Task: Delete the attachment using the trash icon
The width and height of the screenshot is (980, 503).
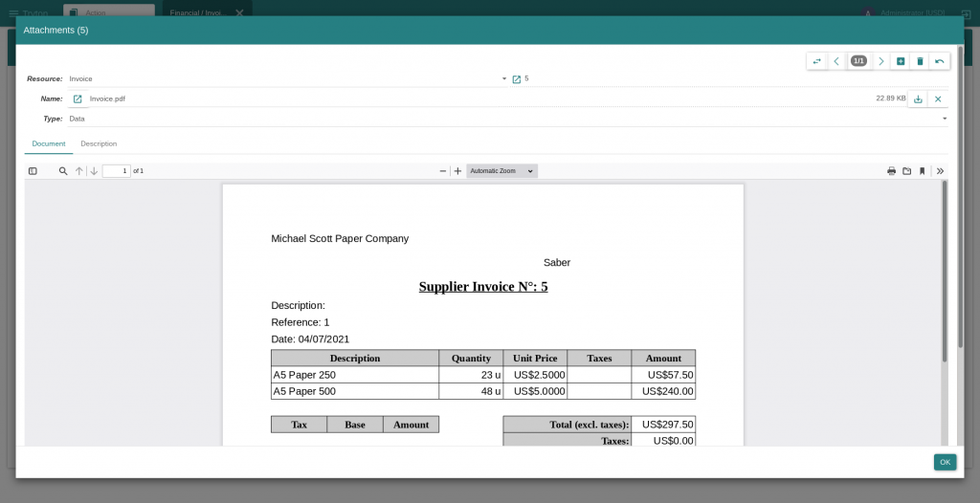Action: click(920, 61)
